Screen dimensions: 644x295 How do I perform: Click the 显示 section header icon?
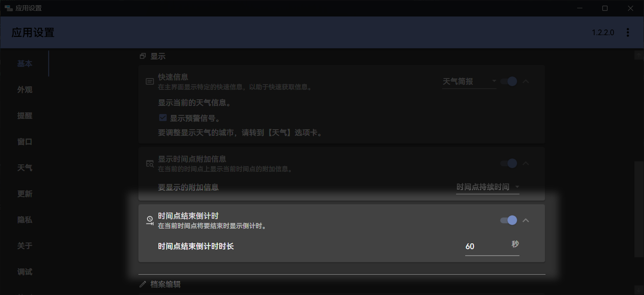[x=143, y=56]
